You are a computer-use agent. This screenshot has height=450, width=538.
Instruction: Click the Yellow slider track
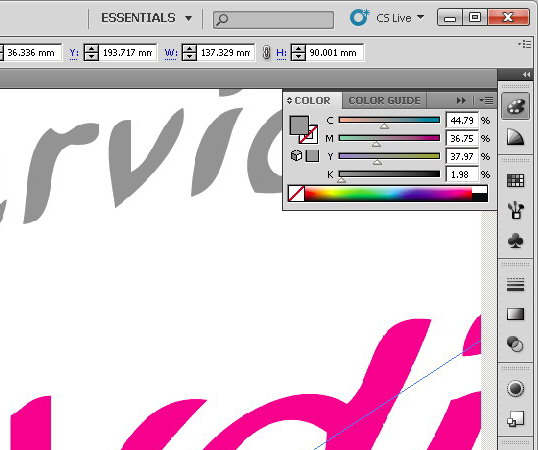389,156
